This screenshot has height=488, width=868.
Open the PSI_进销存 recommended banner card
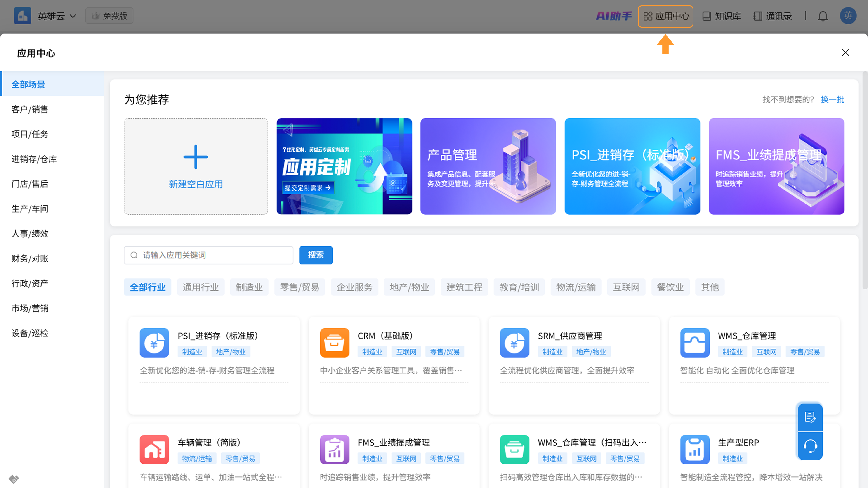[632, 166]
